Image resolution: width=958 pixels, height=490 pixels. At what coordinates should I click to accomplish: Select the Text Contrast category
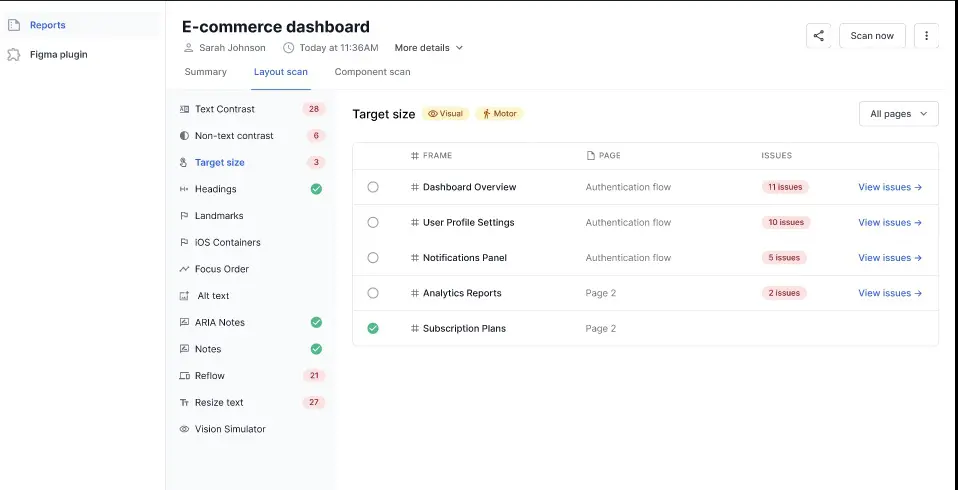224,109
